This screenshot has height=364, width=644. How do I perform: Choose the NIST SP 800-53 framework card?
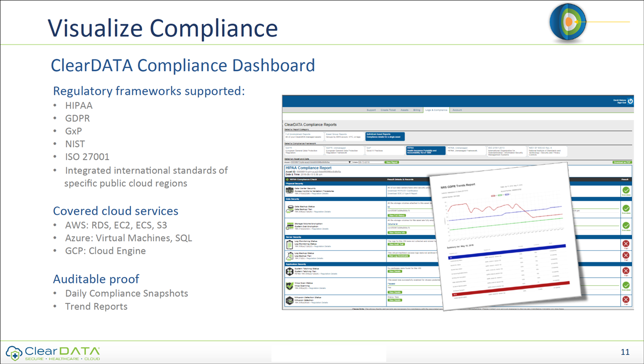(x=547, y=151)
